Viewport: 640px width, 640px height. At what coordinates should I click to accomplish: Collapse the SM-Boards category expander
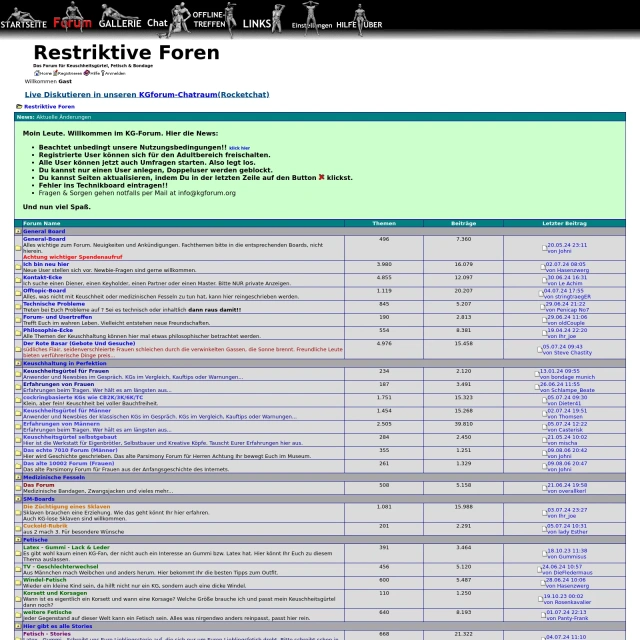18,498
